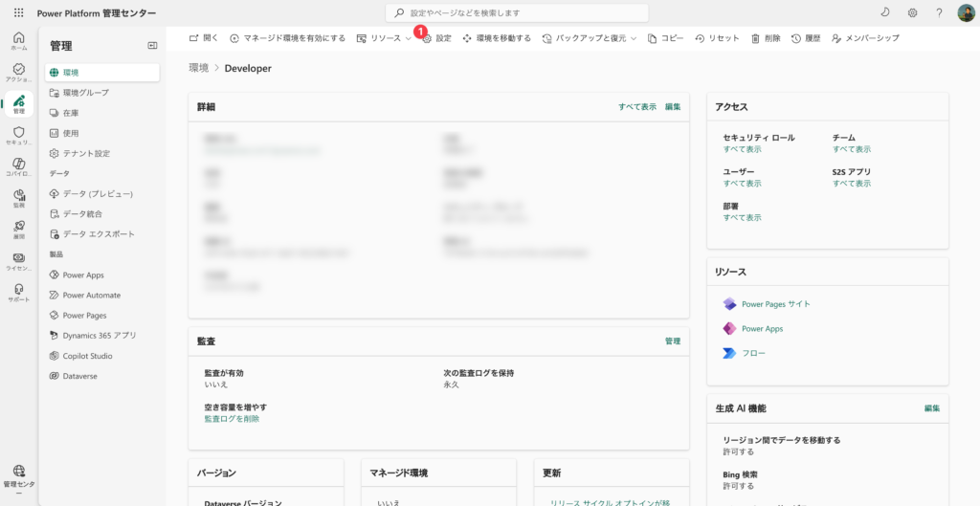Screen dimensions: 980x506
Task: Click 編集 in the 詳細 card
Action: click(673, 106)
